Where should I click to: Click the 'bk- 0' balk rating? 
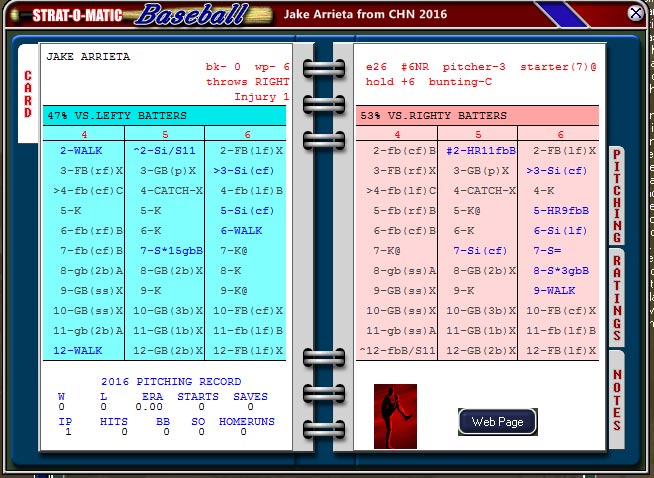pyautogui.click(x=223, y=67)
